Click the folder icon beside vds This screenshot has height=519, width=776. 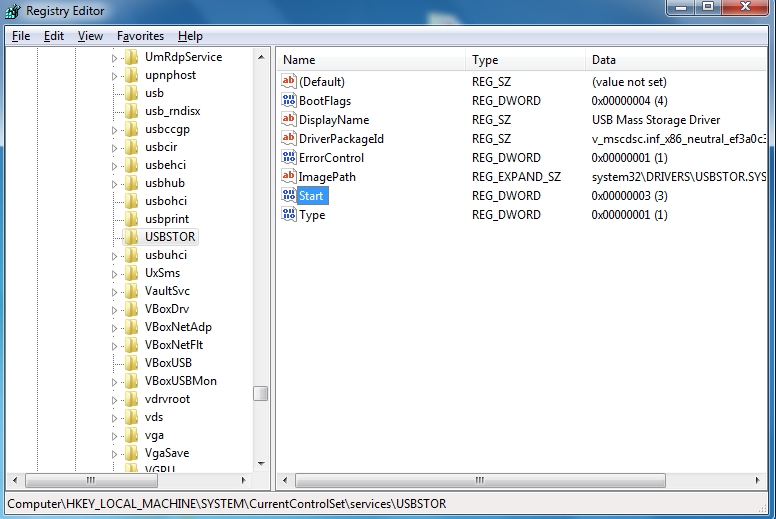click(131, 417)
